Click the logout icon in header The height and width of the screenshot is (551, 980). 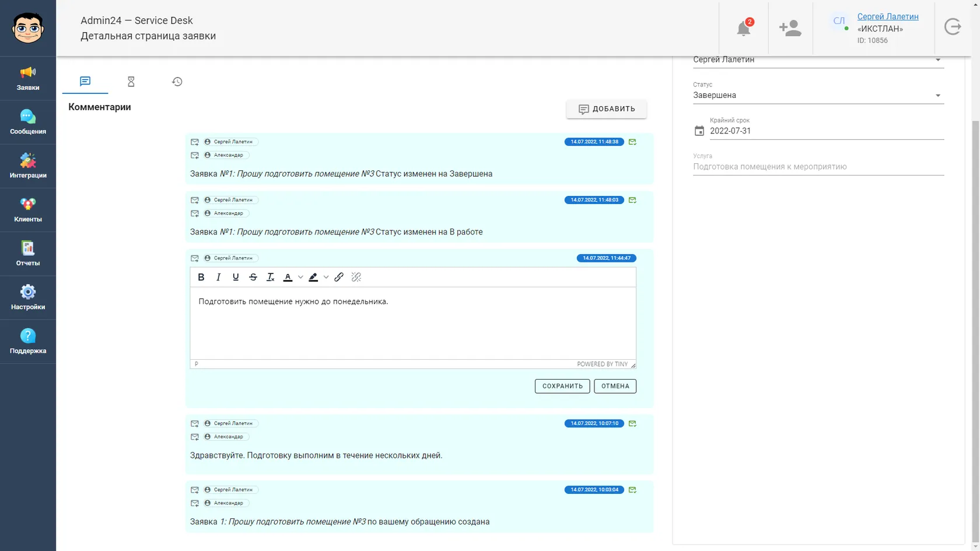(x=953, y=27)
